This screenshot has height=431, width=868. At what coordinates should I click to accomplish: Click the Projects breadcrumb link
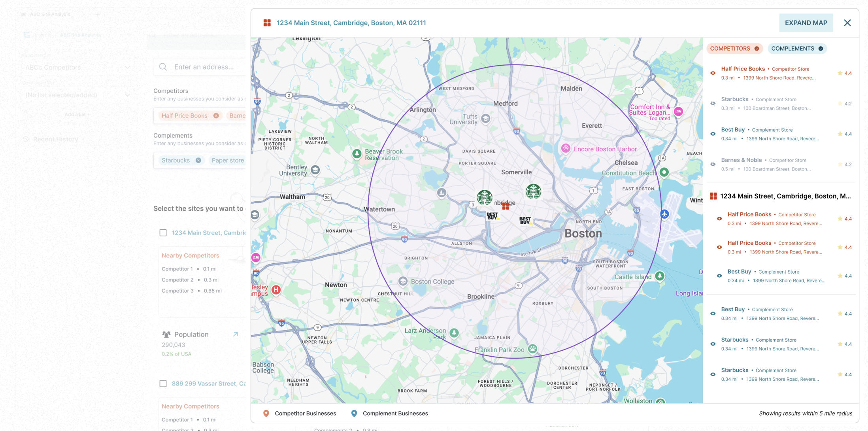tap(42, 35)
